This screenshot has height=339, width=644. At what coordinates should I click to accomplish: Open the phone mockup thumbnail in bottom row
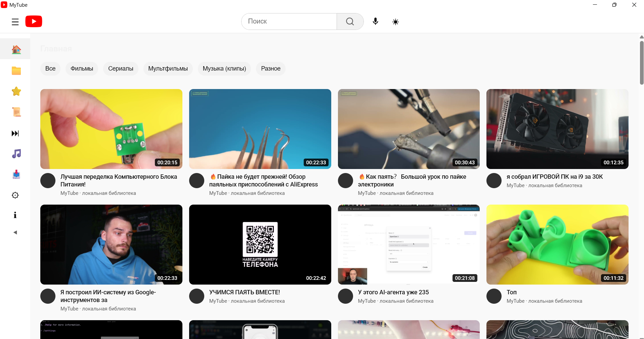coord(260,330)
